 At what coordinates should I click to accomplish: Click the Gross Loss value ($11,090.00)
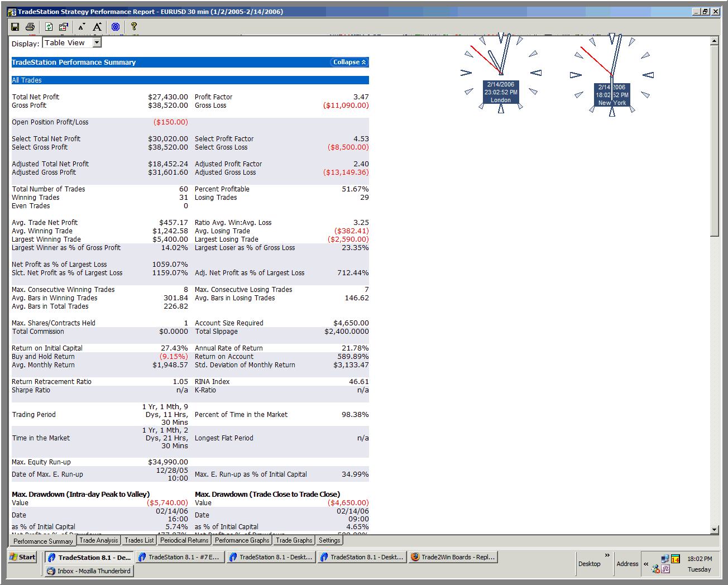point(346,106)
